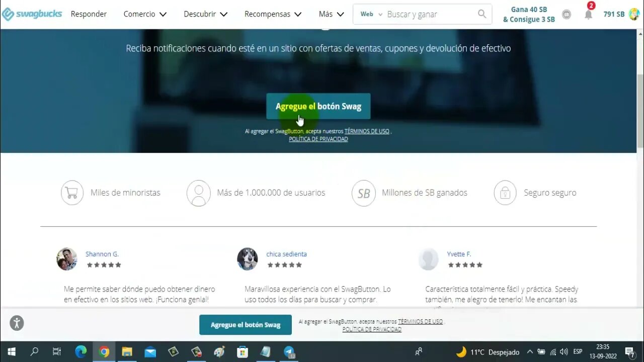
Task: Open Shannon G. reviewer name
Action: pos(102,254)
